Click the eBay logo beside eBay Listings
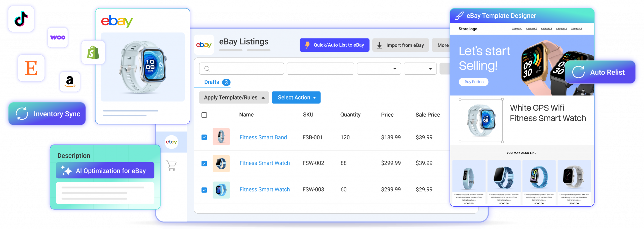 [204, 45]
